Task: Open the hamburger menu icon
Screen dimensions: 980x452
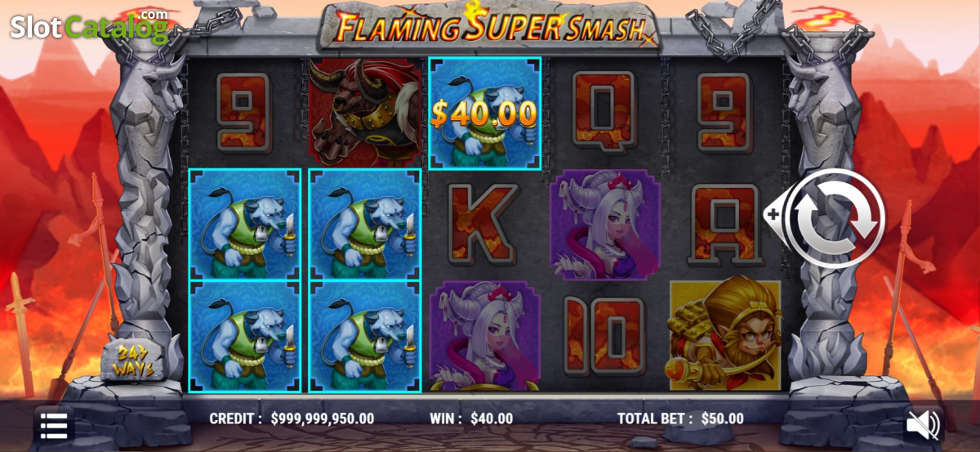Action: [x=54, y=426]
